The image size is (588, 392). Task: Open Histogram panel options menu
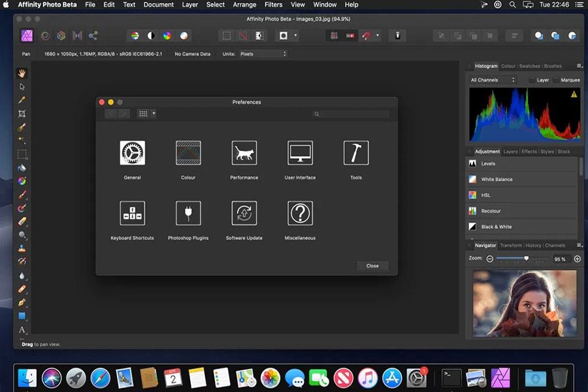click(580, 66)
